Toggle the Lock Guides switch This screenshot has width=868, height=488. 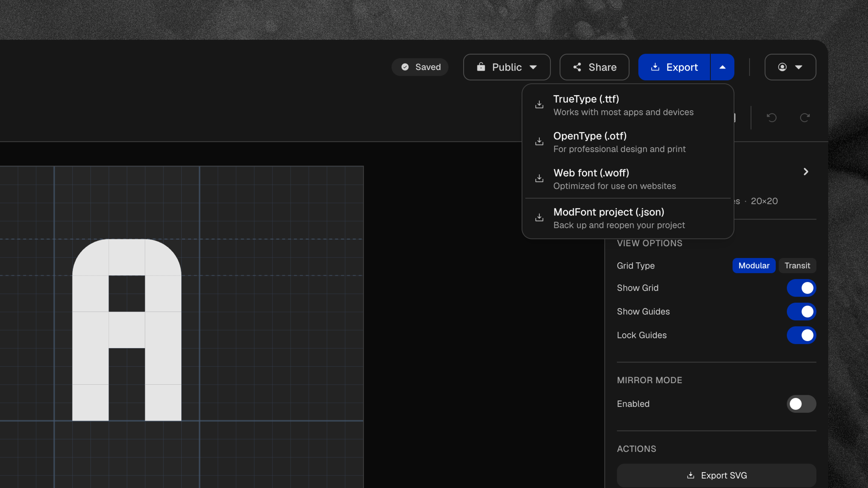coord(801,335)
